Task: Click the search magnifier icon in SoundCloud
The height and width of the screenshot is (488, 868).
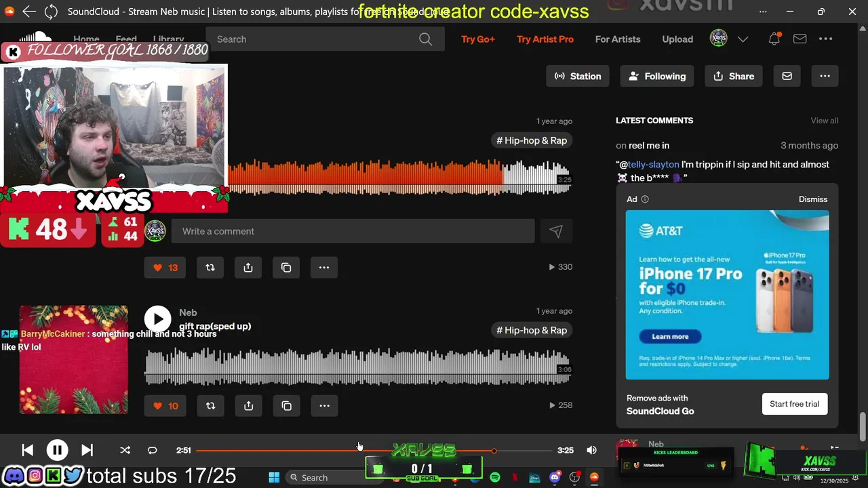Action: tap(425, 39)
